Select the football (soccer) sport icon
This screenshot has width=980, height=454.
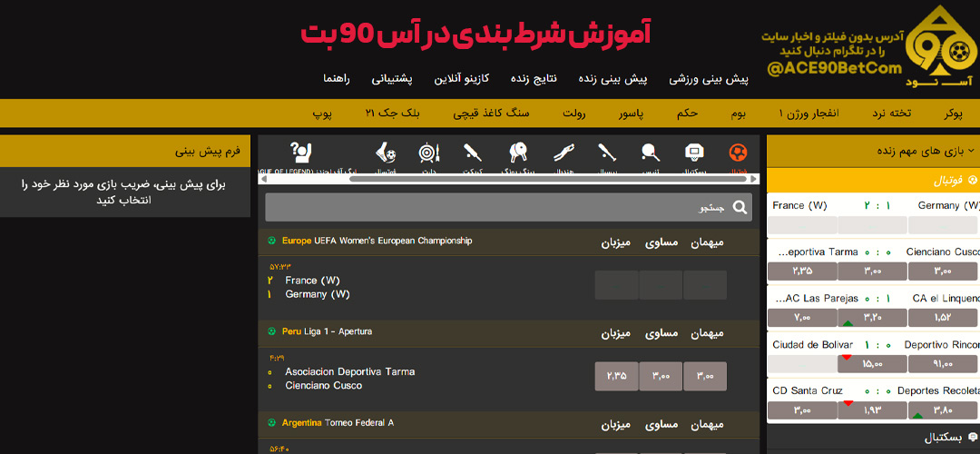click(x=738, y=155)
